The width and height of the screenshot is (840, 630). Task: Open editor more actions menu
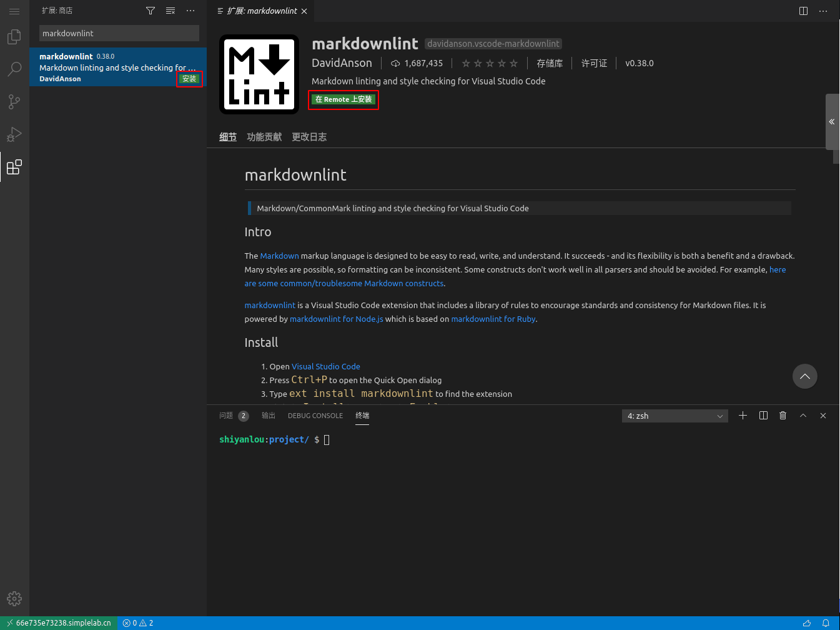823,11
